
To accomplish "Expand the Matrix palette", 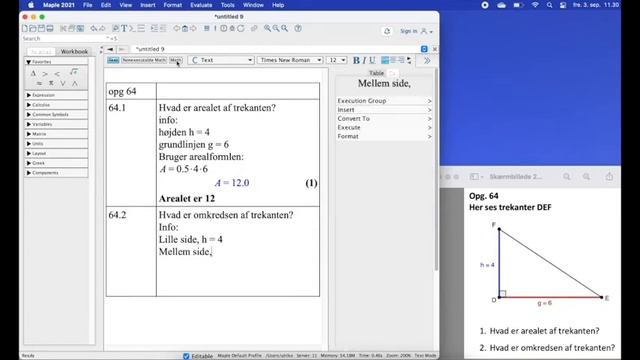I will (x=56, y=134).
